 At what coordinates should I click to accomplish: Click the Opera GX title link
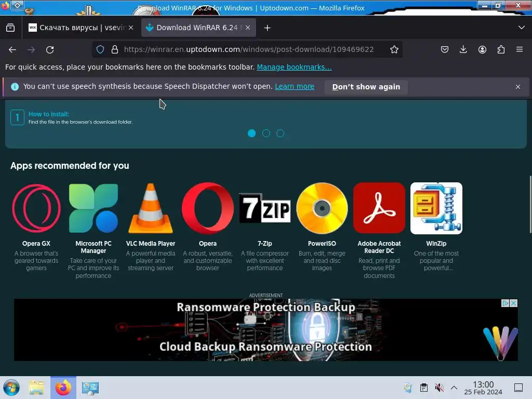click(36, 244)
